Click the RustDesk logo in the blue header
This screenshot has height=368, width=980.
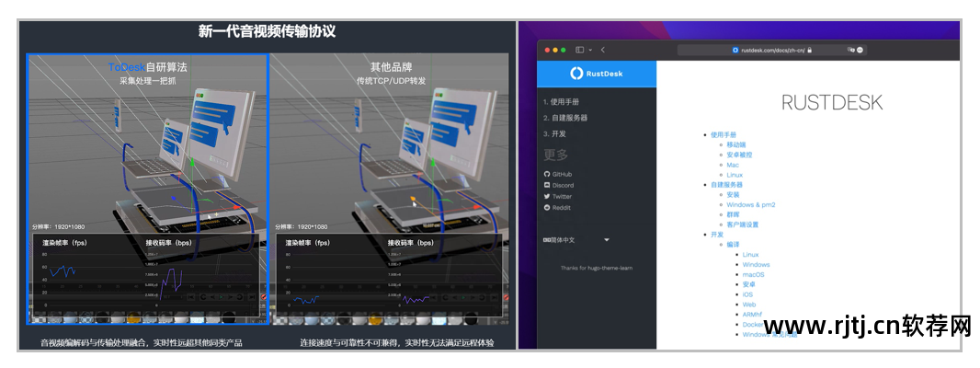tap(597, 74)
